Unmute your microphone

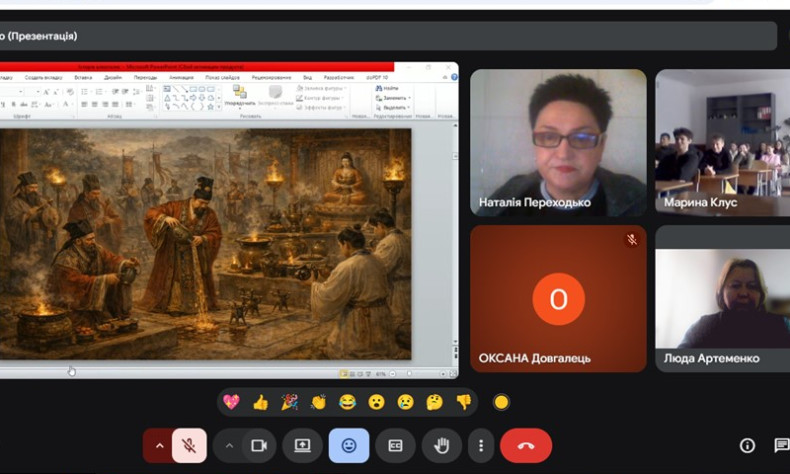(189, 446)
